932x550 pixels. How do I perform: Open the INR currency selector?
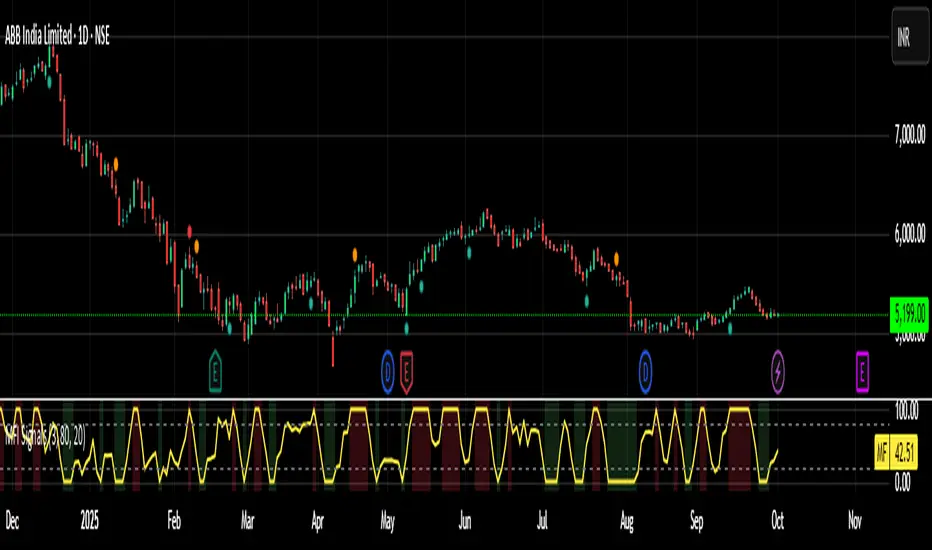[910, 38]
